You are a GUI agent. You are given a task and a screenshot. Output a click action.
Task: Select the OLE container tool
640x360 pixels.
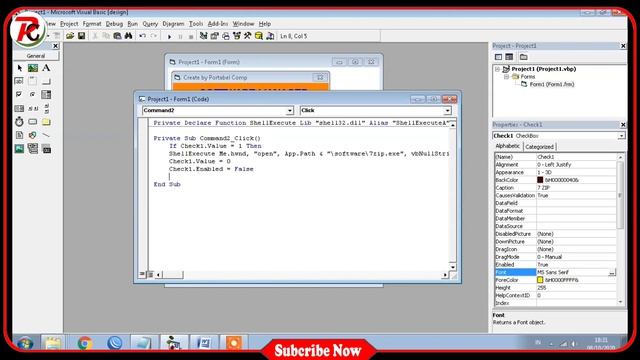46,149
